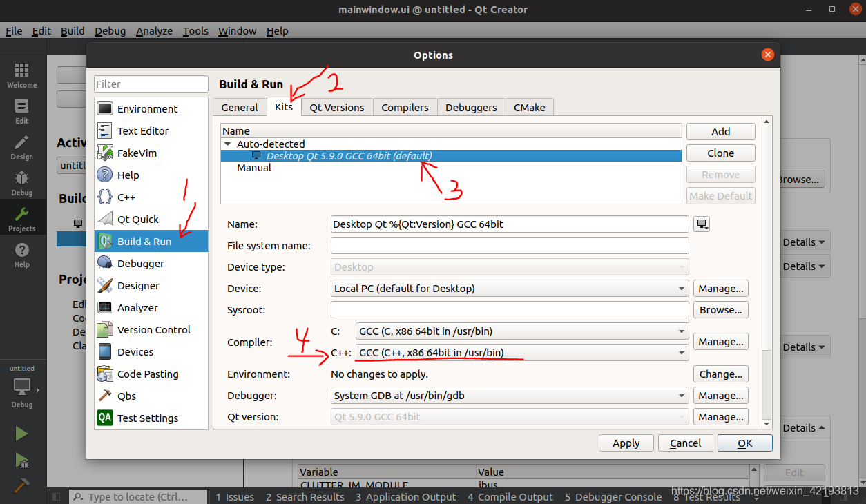Click the Filter input in Options
866x504 pixels.
point(151,84)
